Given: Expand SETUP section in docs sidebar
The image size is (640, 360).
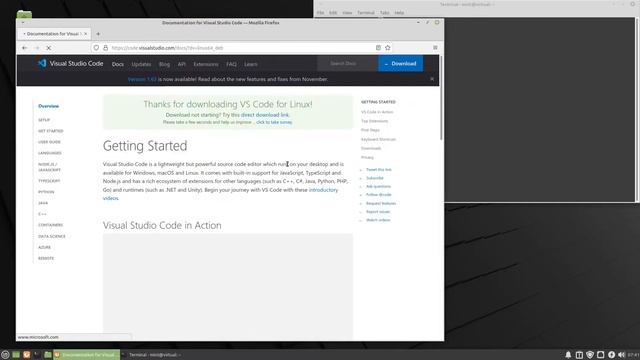Looking at the screenshot, I should (44, 120).
